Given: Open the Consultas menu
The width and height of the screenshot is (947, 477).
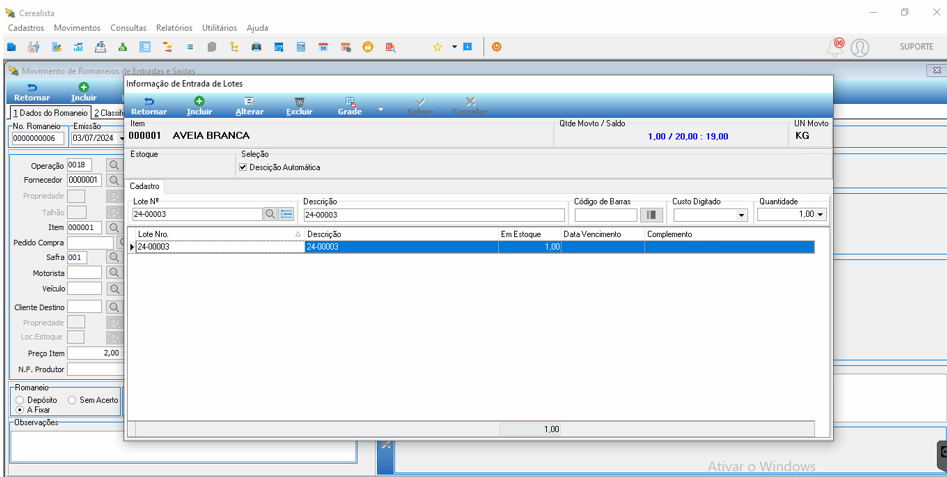Looking at the screenshot, I should pos(128,28).
